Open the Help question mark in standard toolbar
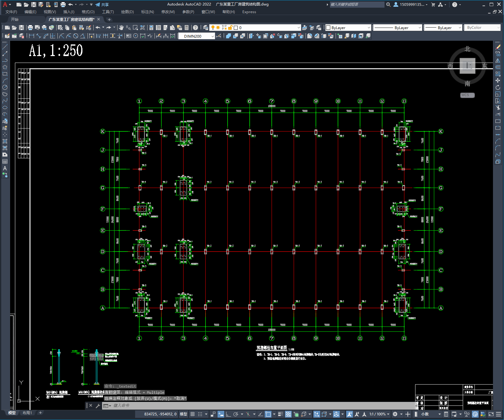Image resolution: width=504 pixels, height=420 pixels. pos(195,28)
